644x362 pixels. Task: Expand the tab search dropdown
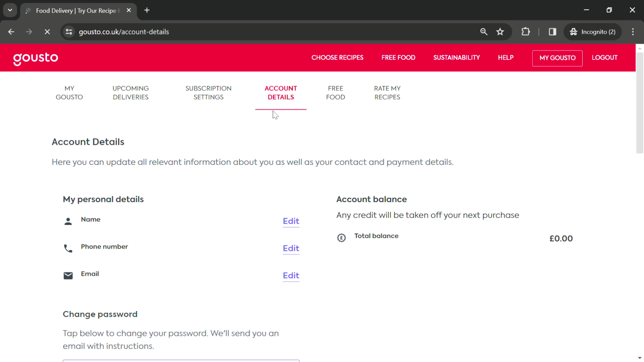(x=10, y=10)
